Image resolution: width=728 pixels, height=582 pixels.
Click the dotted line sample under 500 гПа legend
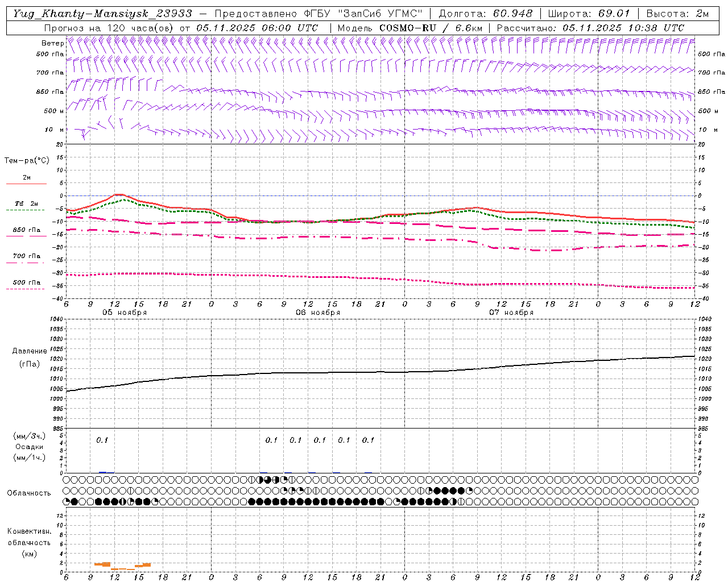(26, 289)
